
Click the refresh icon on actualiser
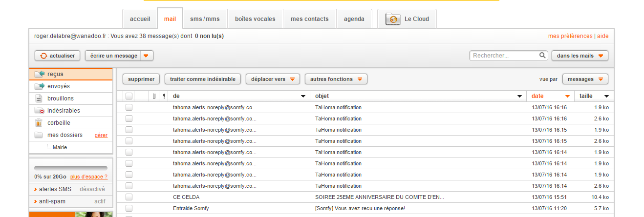pyautogui.click(x=43, y=56)
